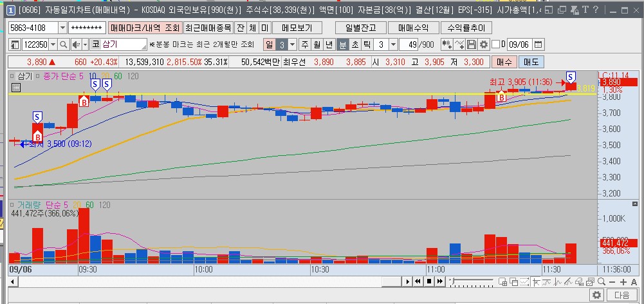Close the volume panel with its small x

(634, 204)
